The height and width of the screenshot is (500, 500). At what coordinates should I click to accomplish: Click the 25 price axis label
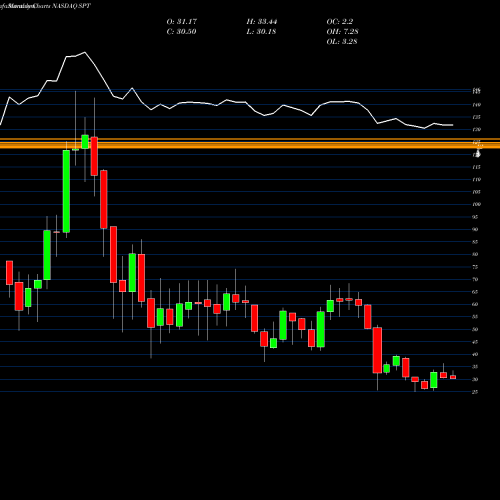(475, 392)
